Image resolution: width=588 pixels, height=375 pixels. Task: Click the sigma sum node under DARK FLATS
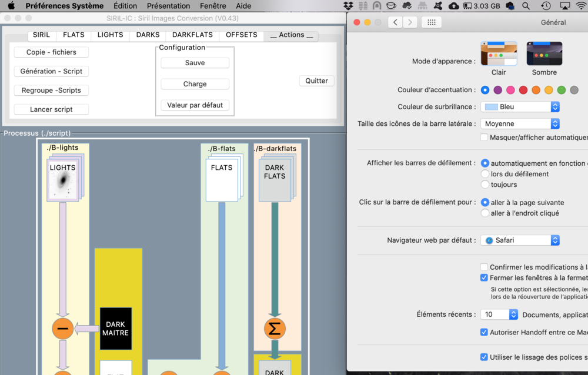tap(275, 329)
